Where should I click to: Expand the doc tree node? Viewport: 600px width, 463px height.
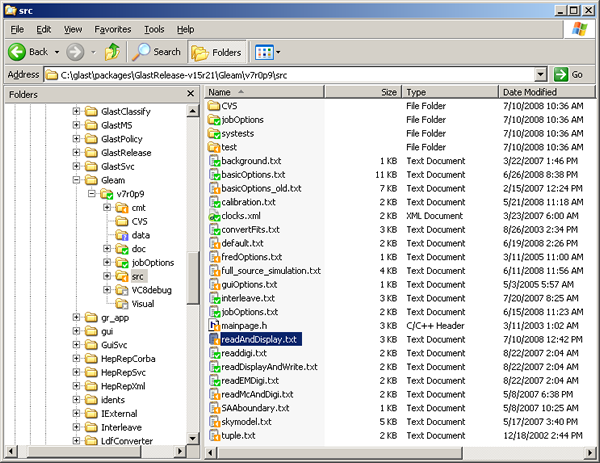[x=107, y=249]
